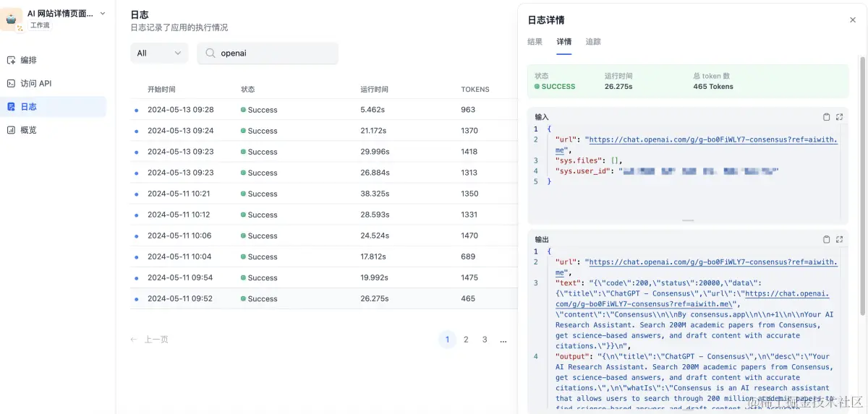Screen dimensions: 868x414
Task: Expand the 输出 code block fullscreen
Action: pyautogui.click(x=840, y=239)
